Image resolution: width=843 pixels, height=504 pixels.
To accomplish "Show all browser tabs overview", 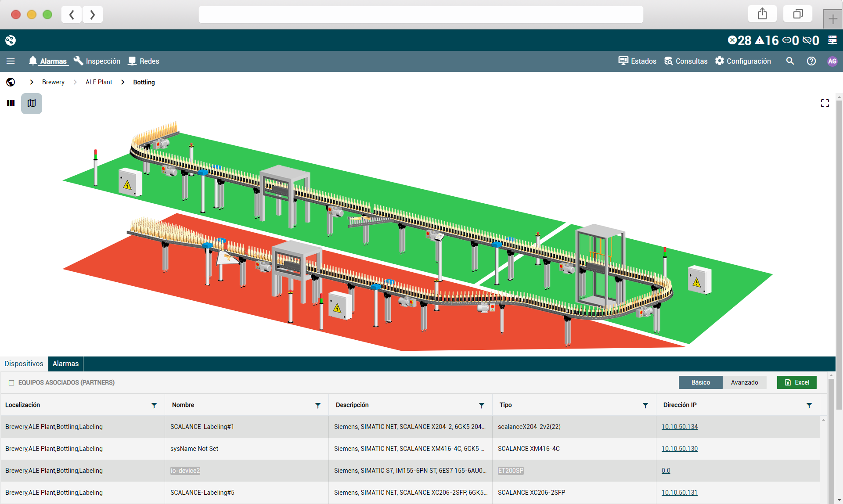I will pyautogui.click(x=798, y=14).
